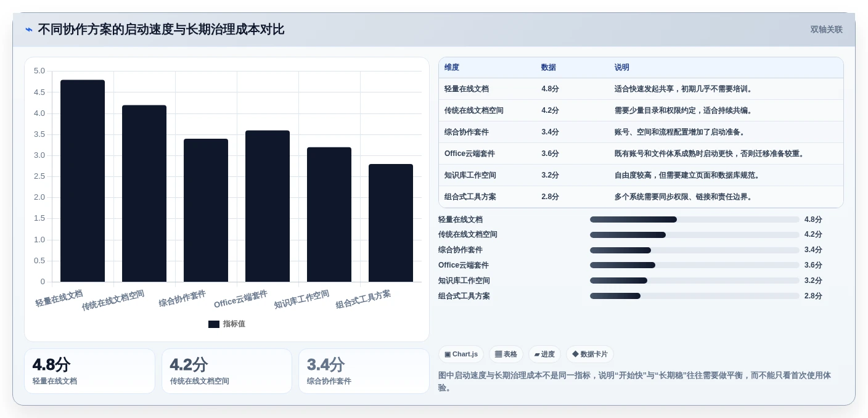Viewport: 868px width, 418px height.
Task: Click progress list value 3.6分
Action: 813,265
